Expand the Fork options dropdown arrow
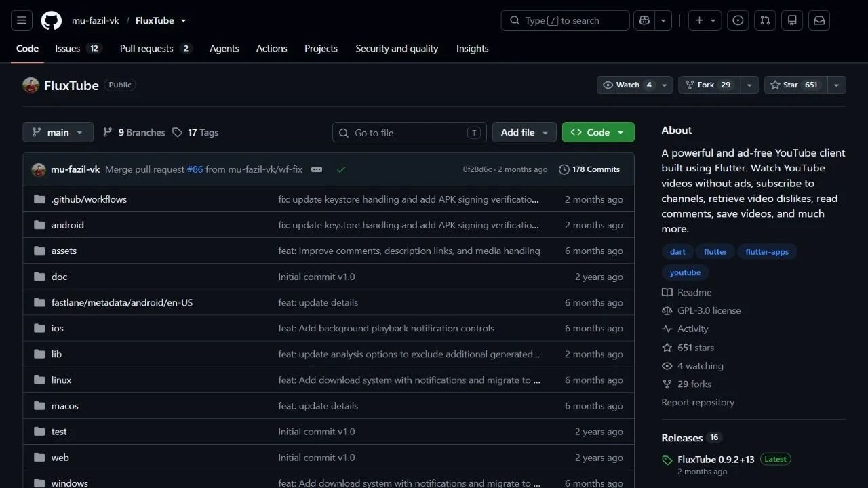The height and width of the screenshot is (488, 868). 749,85
